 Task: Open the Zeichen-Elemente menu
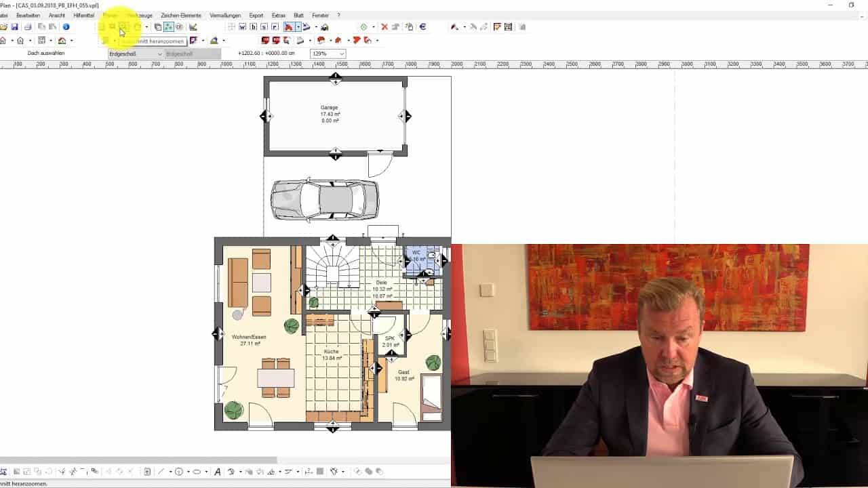point(181,15)
